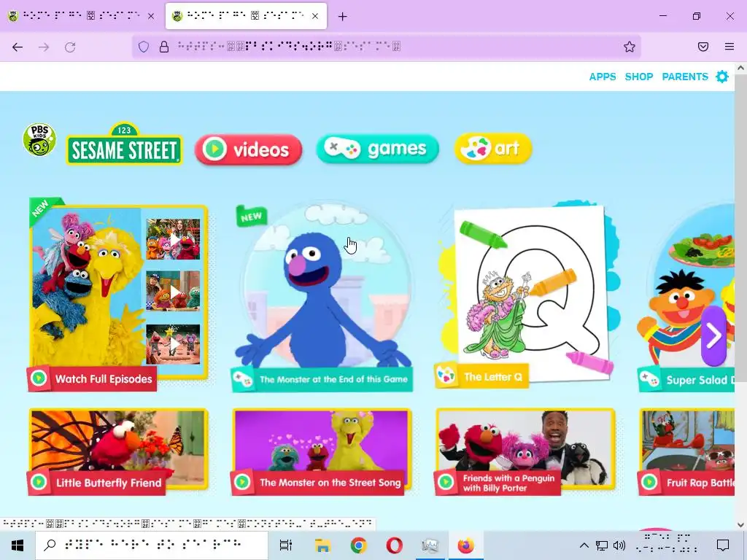Click the Firefox taskbar icon
747x560 pixels.
(x=465, y=545)
